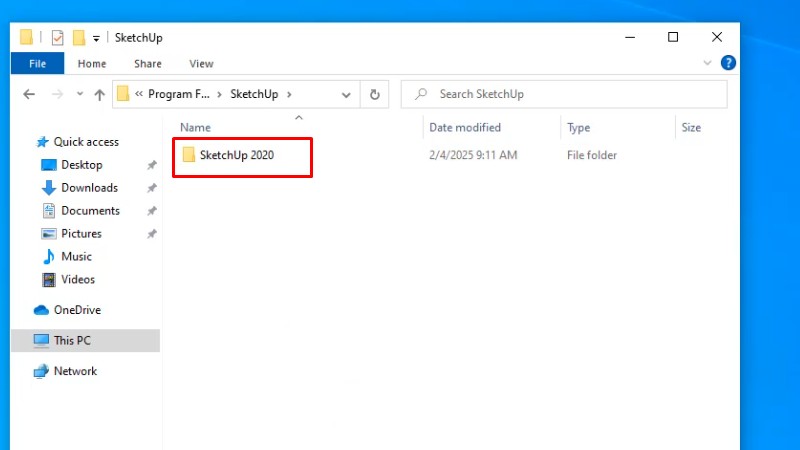The height and width of the screenshot is (450, 800).
Task: Click the Up directory arrow
Action: click(x=99, y=94)
